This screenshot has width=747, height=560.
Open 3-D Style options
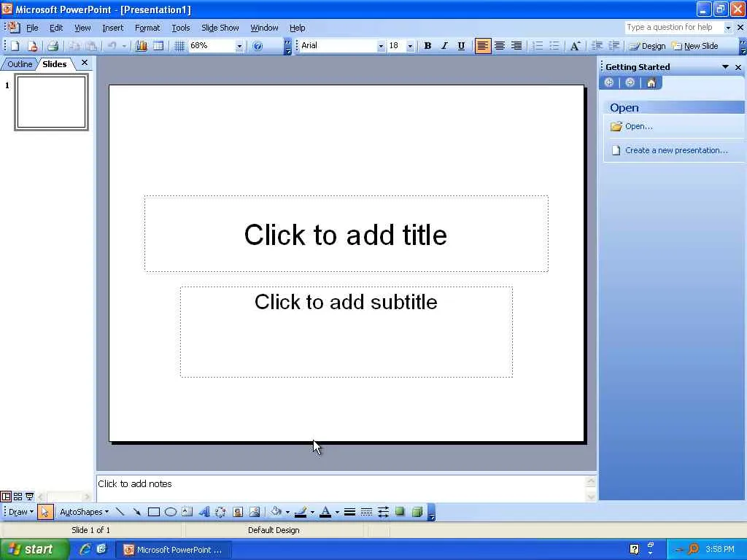417,512
